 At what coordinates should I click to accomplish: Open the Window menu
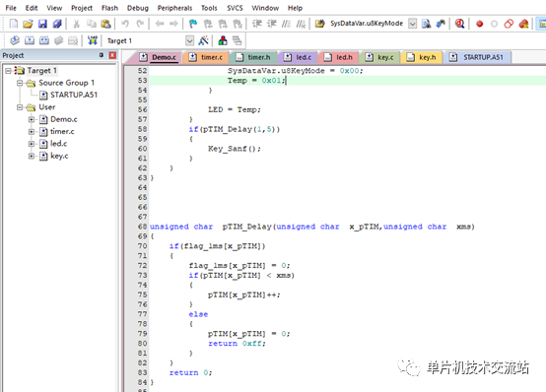(265, 8)
